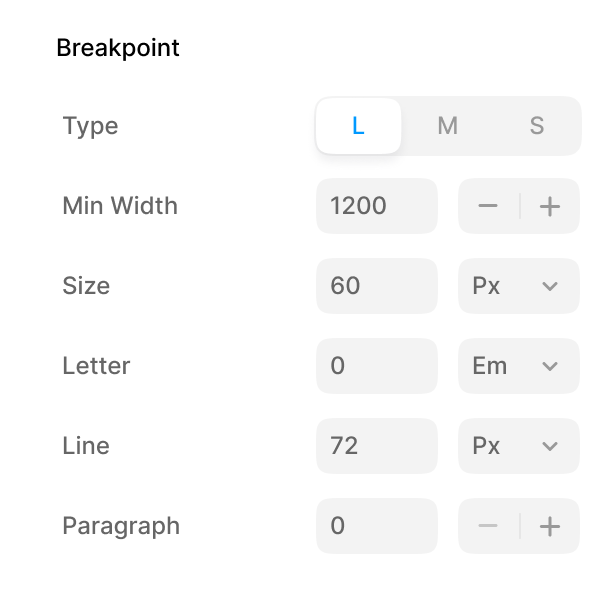Decrease Min Width with minus icon
This screenshot has width=614, height=608.
pyautogui.click(x=488, y=206)
